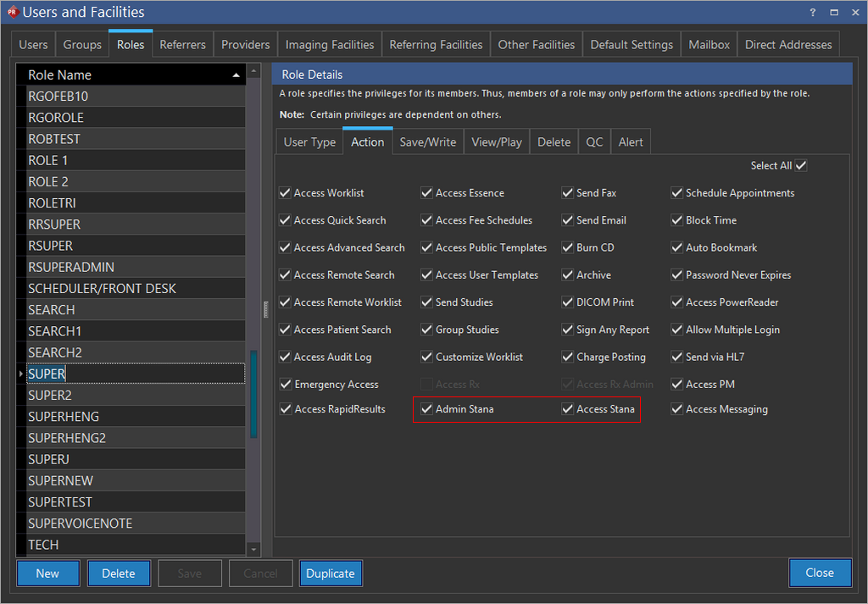This screenshot has width=868, height=604.
Task: Open the QC tab
Action: point(594,142)
